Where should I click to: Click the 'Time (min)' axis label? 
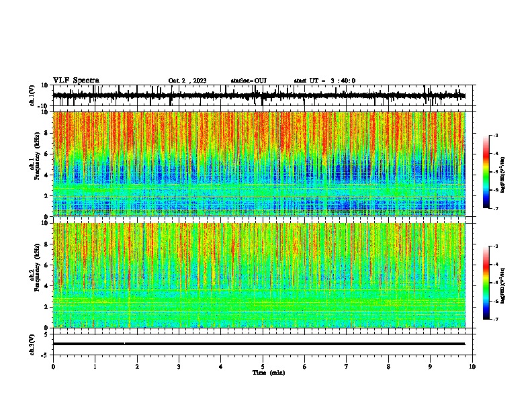coord(269,373)
